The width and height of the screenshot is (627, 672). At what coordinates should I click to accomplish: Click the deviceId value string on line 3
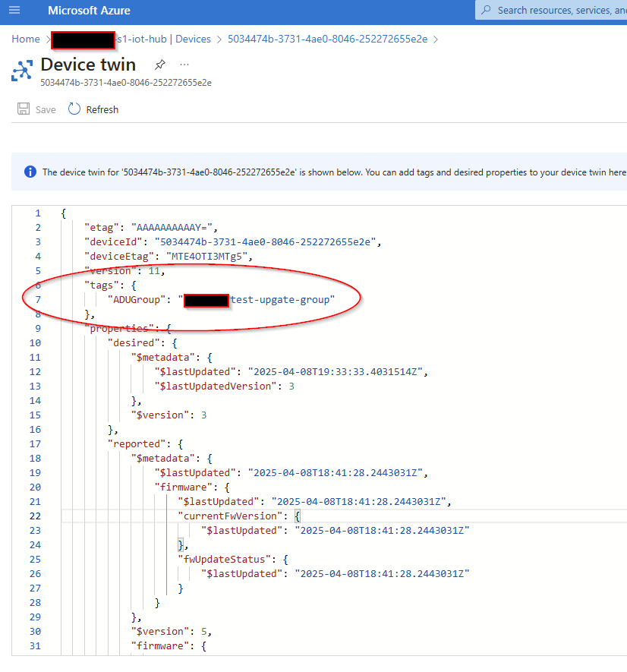tap(265, 242)
